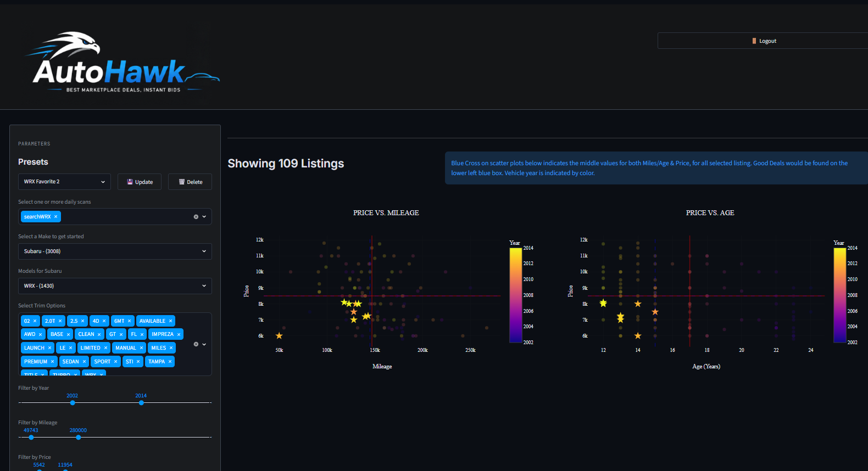Image resolution: width=868 pixels, height=471 pixels.
Task: Remove the AWD trim tag
Action: point(40,334)
